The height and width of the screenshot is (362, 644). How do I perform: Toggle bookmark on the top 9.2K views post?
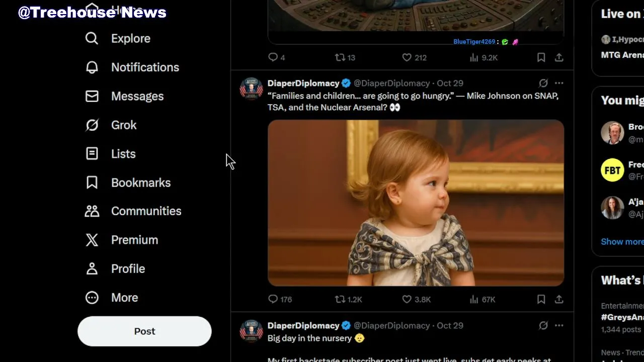541,58
